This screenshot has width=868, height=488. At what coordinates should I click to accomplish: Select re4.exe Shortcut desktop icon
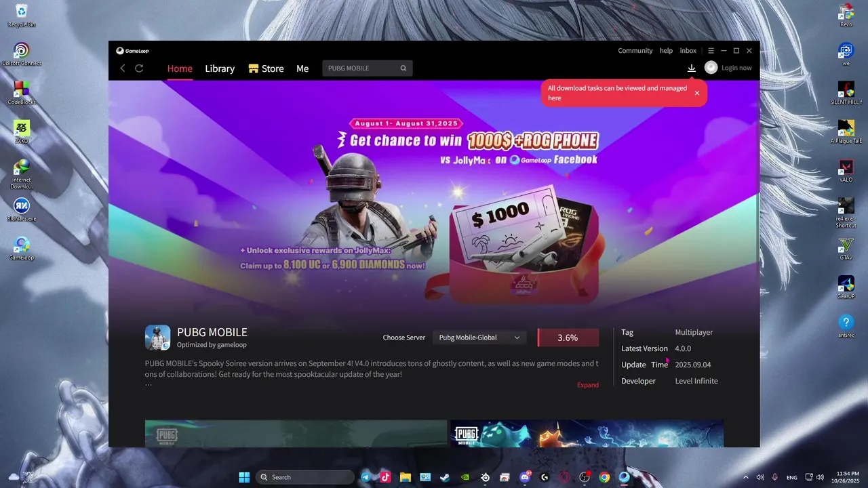coord(846,213)
